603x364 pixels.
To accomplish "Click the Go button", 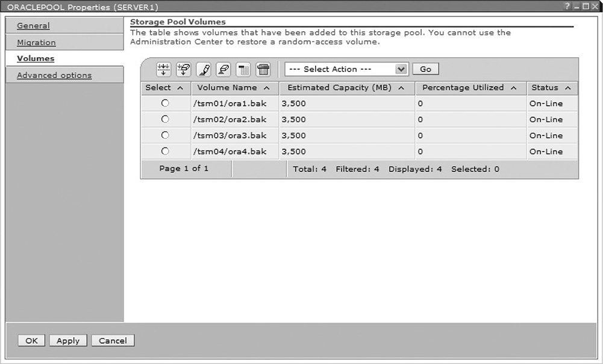I will pyautogui.click(x=425, y=69).
